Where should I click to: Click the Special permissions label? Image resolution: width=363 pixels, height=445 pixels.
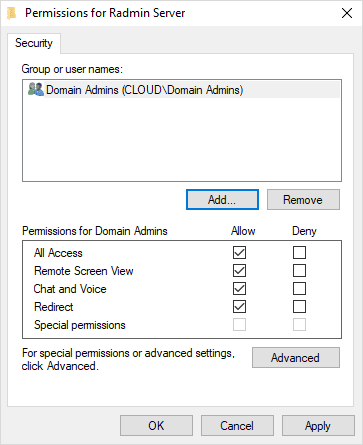[80, 325]
